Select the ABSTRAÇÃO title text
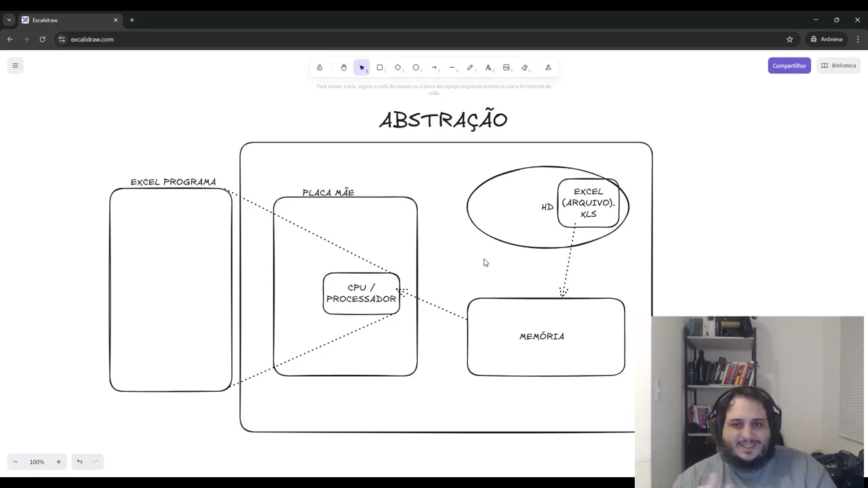868x488 pixels. [443, 120]
